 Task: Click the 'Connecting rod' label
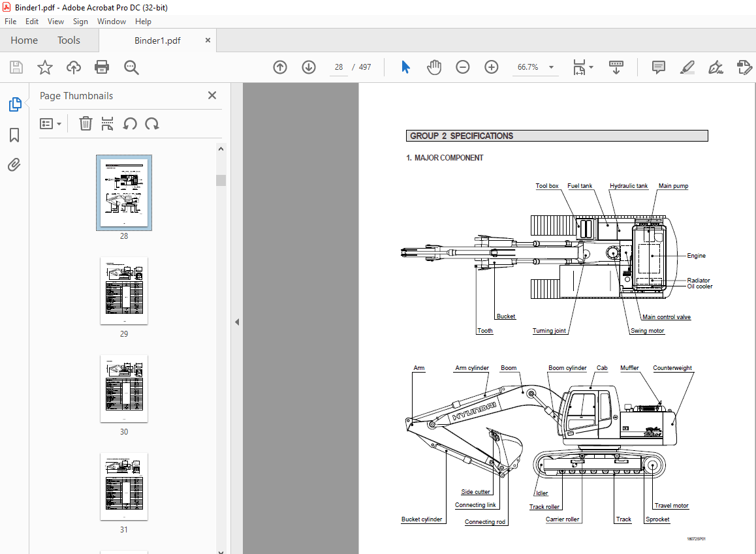tap(485, 522)
